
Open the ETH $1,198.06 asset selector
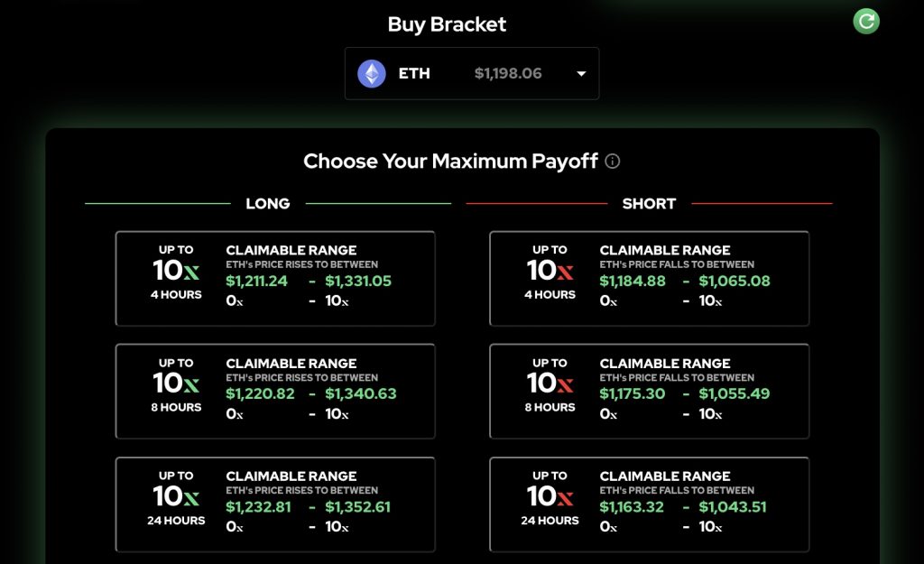click(472, 74)
